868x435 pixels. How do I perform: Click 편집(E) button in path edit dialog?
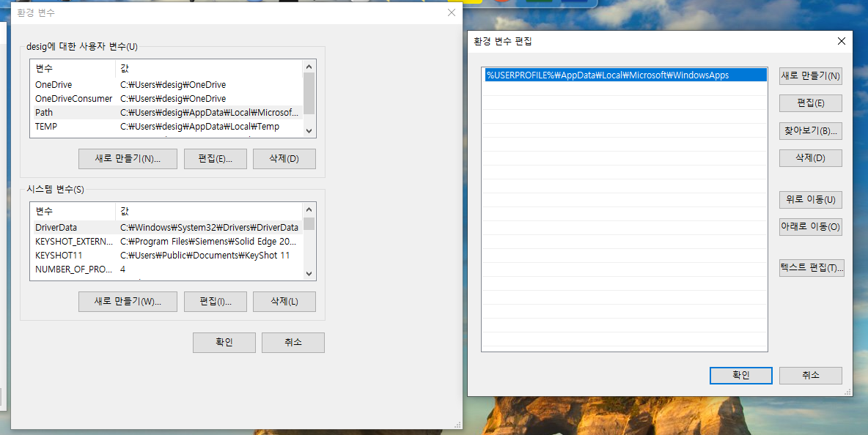click(x=810, y=103)
